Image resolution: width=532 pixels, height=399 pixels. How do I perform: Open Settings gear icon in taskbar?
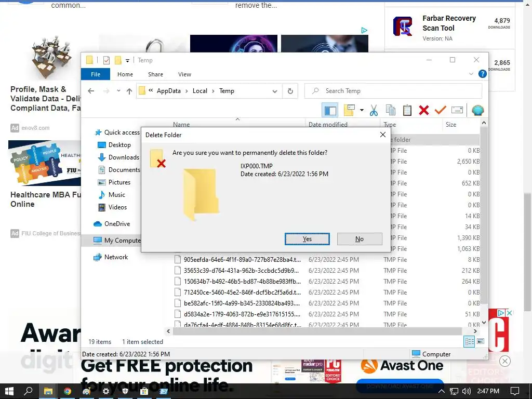click(x=106, y=392)
